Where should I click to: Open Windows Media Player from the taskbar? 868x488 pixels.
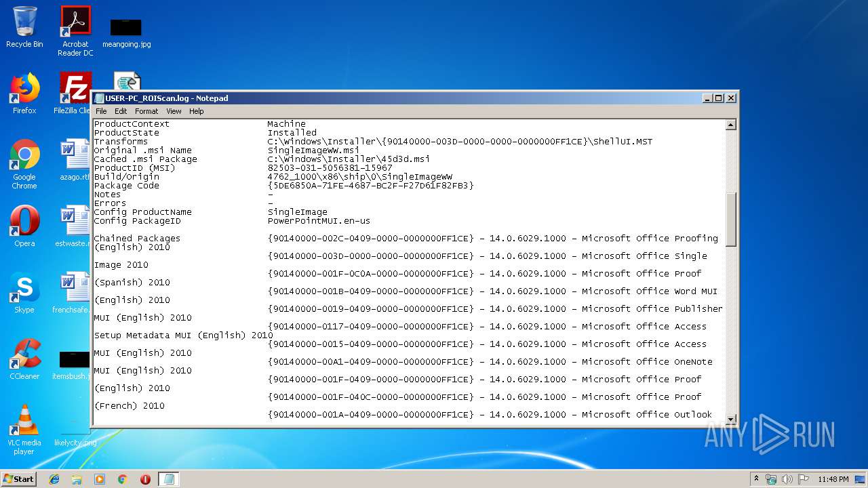[100, 479]
